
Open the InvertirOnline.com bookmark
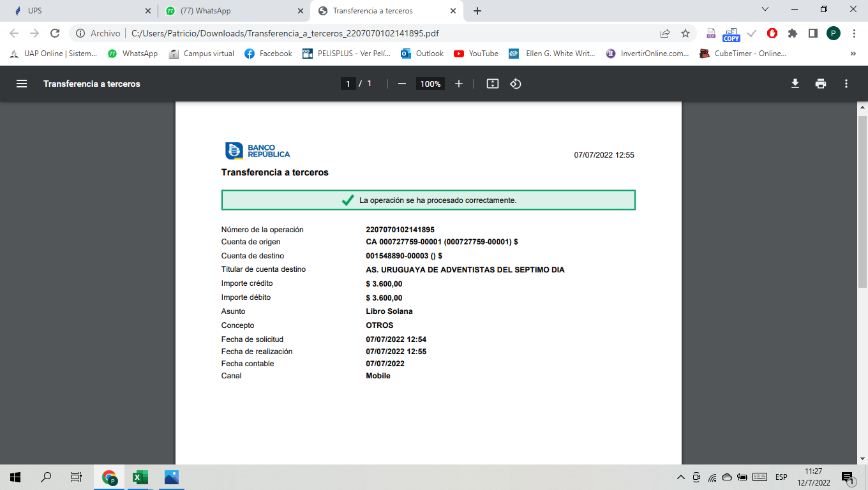pyautogui.click(x=648, y=54)
